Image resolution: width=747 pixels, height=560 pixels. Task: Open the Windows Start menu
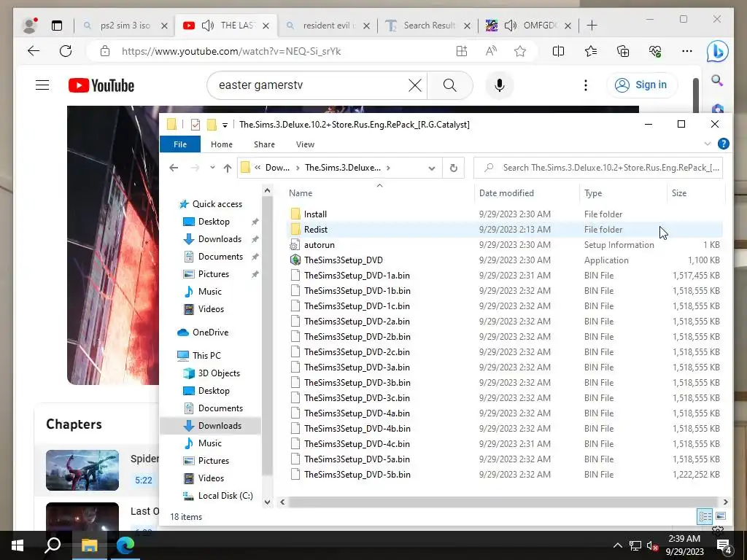tap(18, 545)
